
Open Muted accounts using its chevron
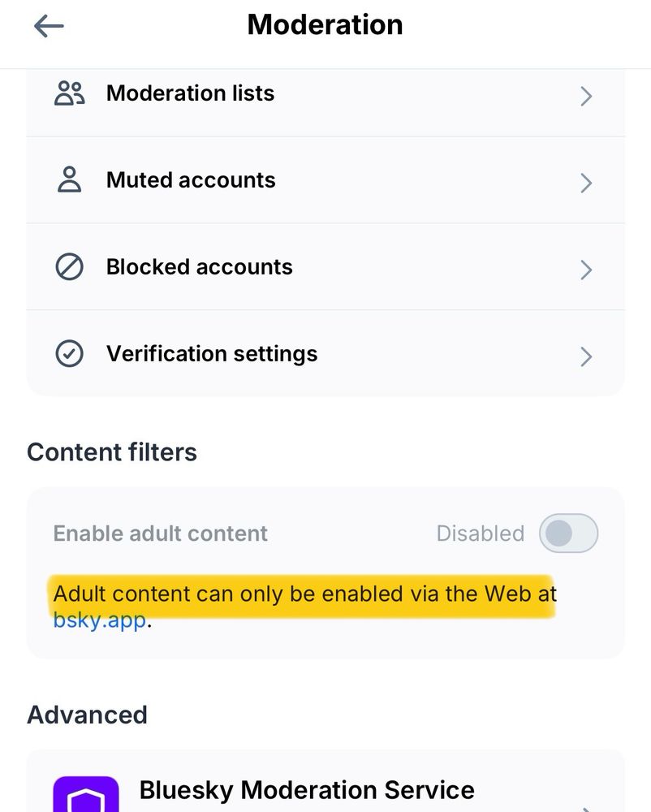[x=586, y=184]
